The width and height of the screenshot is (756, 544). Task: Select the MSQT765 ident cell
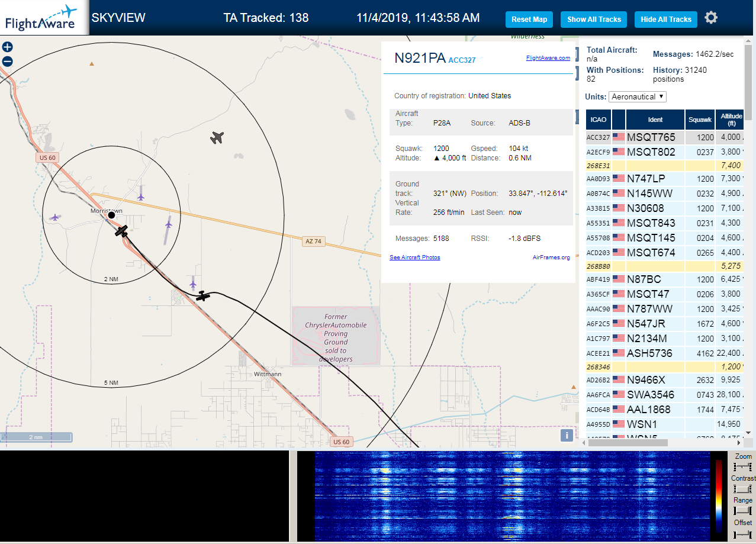point(655,137)
